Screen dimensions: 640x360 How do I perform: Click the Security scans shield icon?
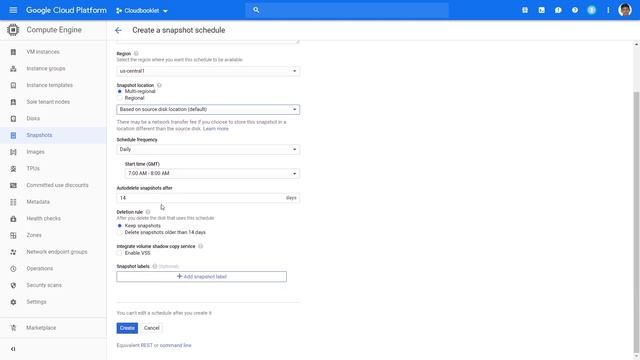point(13,285)
